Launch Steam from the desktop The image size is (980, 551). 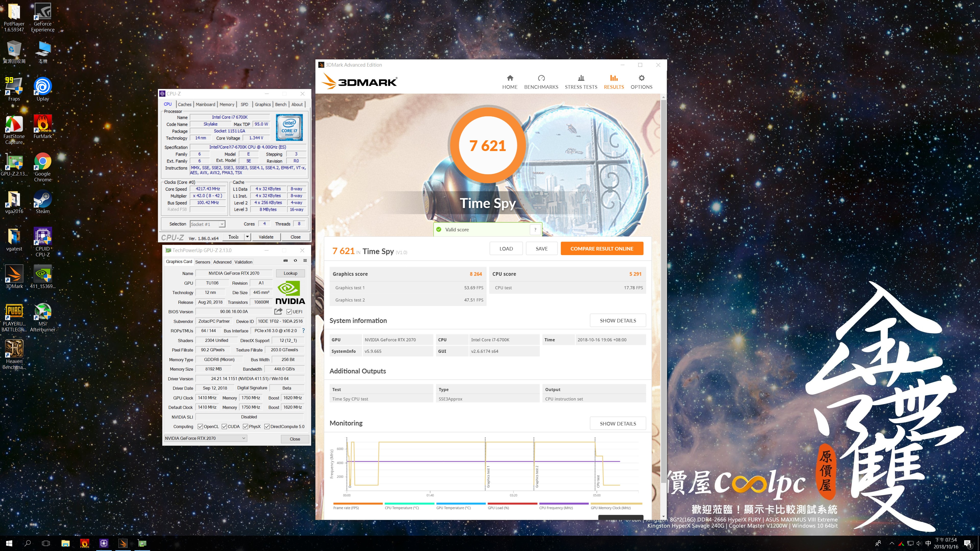tap(43, 202)
